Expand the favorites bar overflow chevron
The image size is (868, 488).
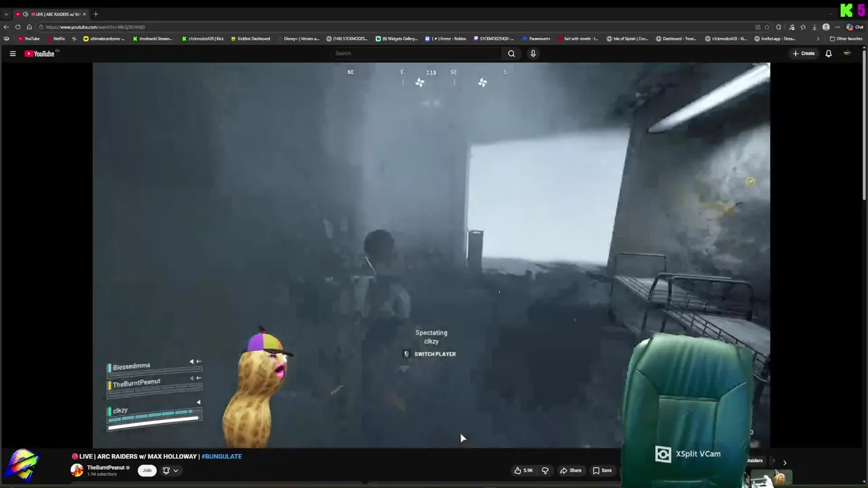point(817,39)
